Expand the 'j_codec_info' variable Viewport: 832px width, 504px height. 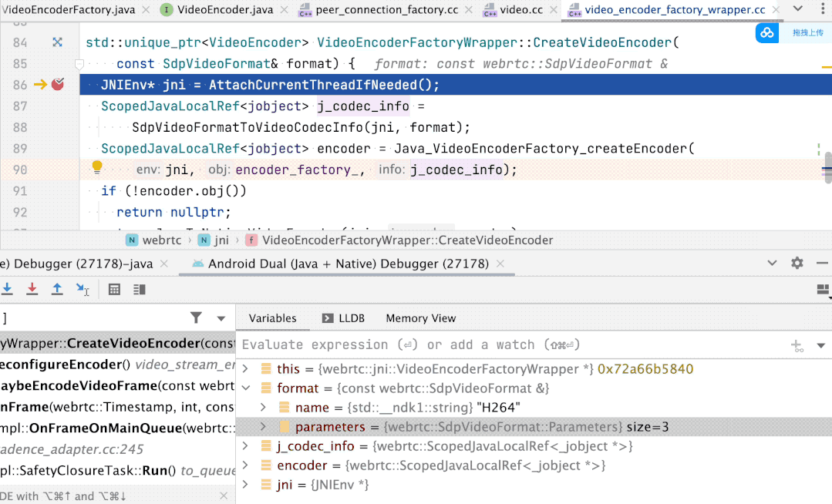[x=246, y=446]
